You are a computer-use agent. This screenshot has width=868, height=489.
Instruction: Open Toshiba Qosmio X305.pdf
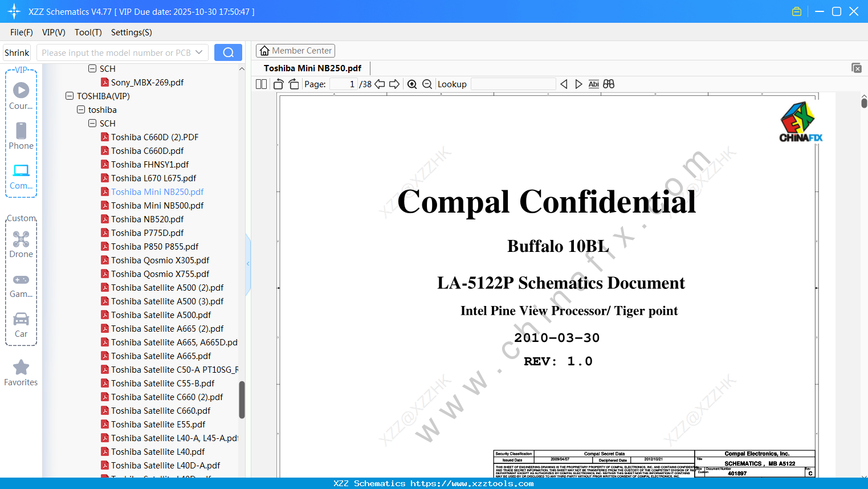(160, 260)
